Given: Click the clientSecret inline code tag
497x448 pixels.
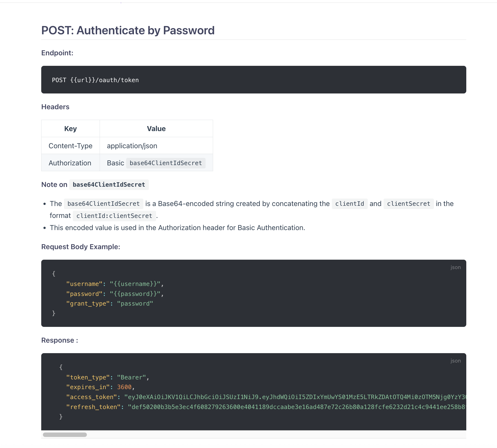Looking at the screenshot, I should tap(408, 204).
